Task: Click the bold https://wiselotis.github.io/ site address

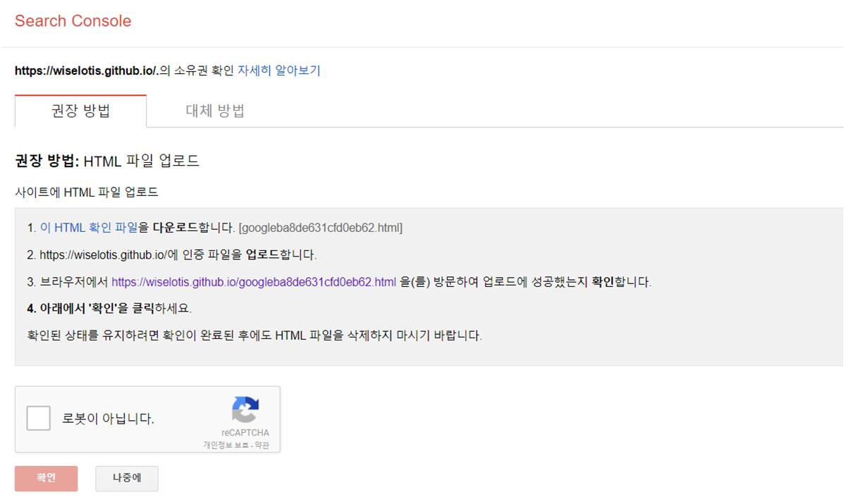Action: pyautogui.click(x=85, y=70)
